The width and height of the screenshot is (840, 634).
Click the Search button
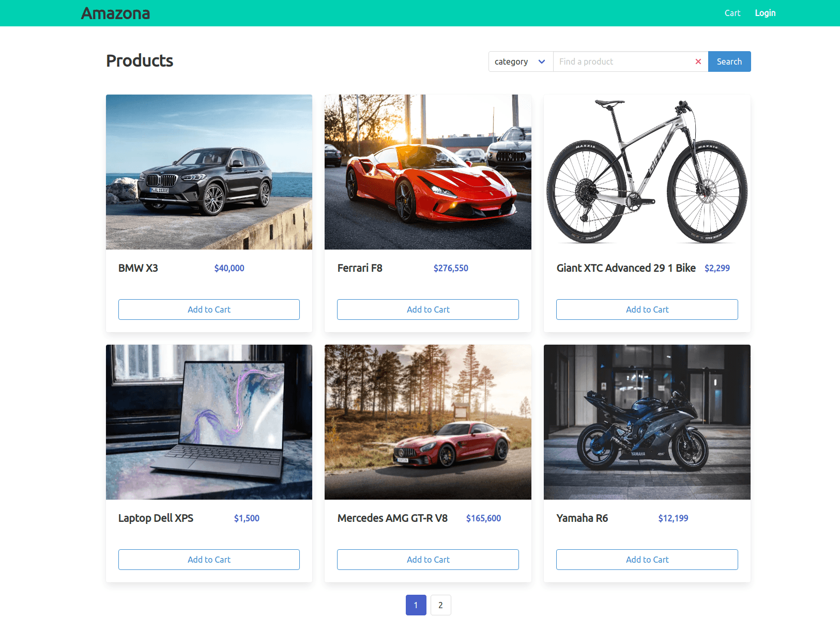point(729,61)
